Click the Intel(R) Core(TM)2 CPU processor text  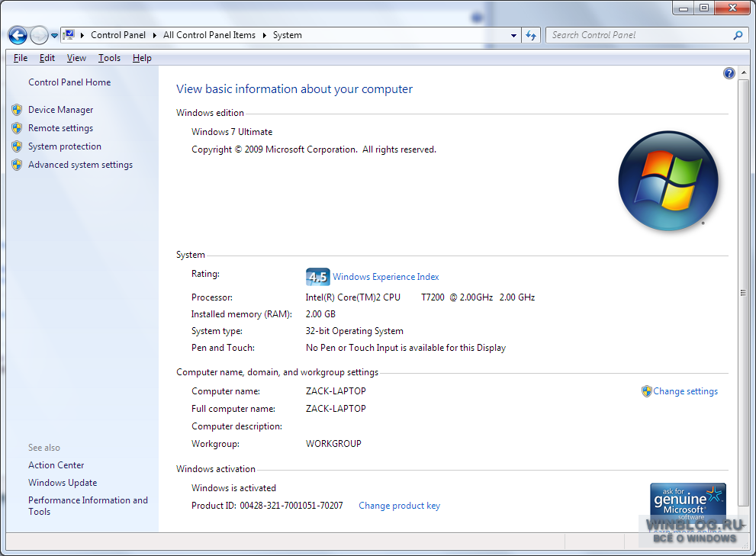click(x=420, y=297)
